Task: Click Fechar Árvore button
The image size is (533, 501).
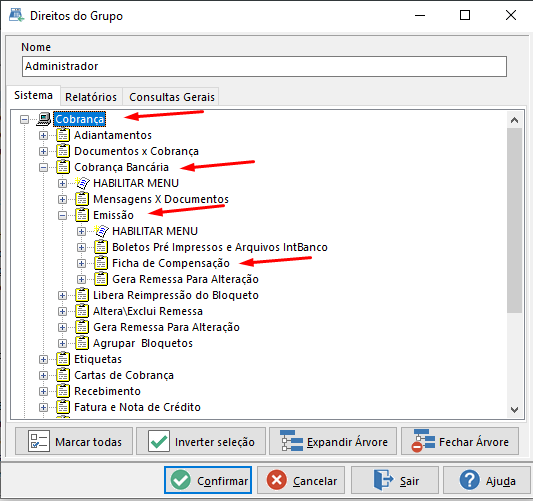Action: (x=460, y=441)
